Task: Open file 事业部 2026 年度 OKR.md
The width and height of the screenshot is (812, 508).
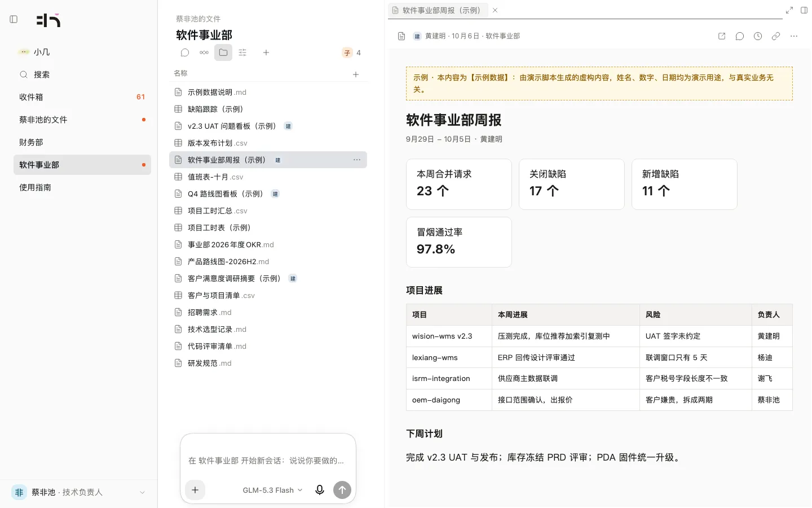Action: (268, 244)
